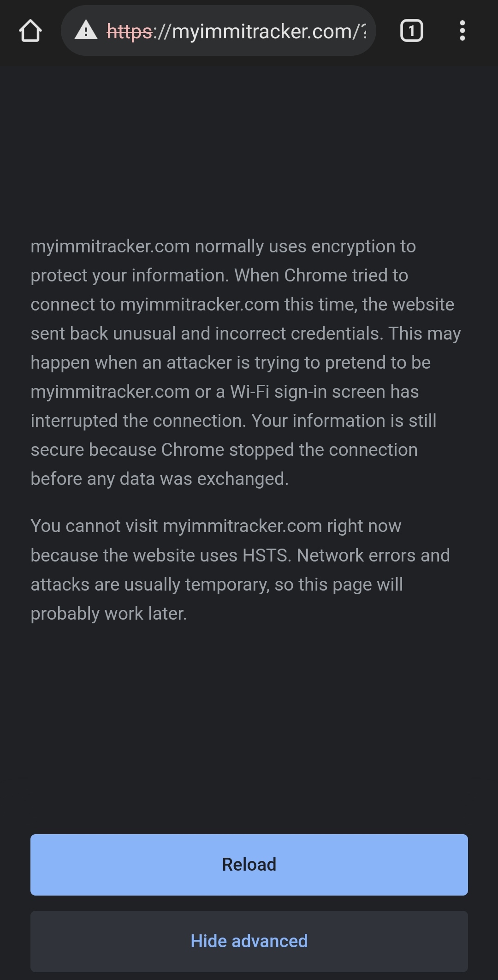Tap 'probably work later' sentence ending

(109, 614)
